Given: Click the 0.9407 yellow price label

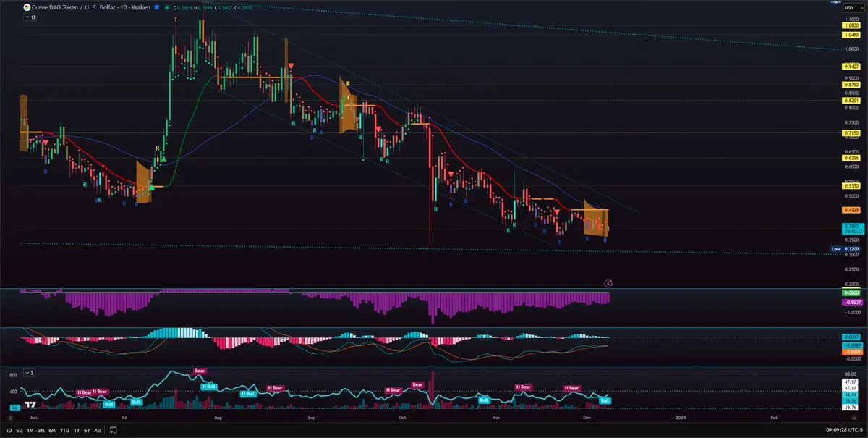Looking at the screenshot, I should pyautogui.click(x=851, y=67).
